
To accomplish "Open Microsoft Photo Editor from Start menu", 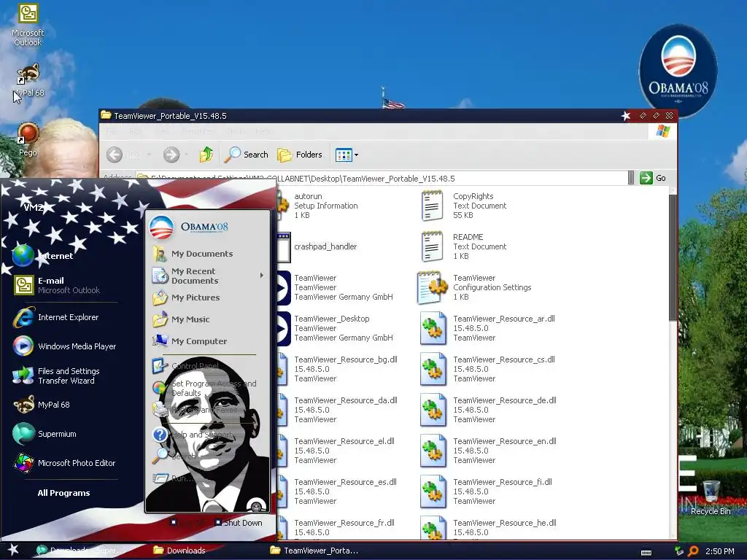I will click(x=65, y=463).
